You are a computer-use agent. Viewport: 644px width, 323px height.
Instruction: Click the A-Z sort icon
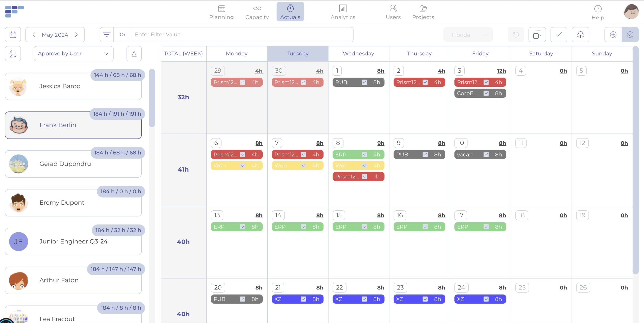pos(13,53)
